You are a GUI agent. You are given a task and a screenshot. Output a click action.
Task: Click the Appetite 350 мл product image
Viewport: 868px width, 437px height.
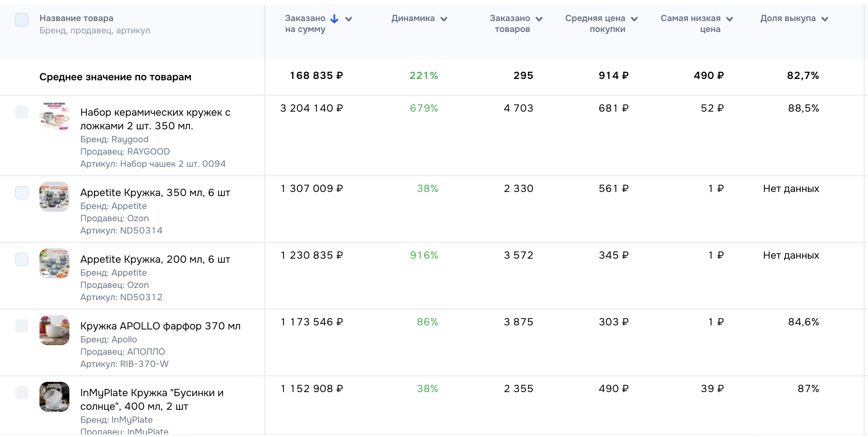click(54, 197)
